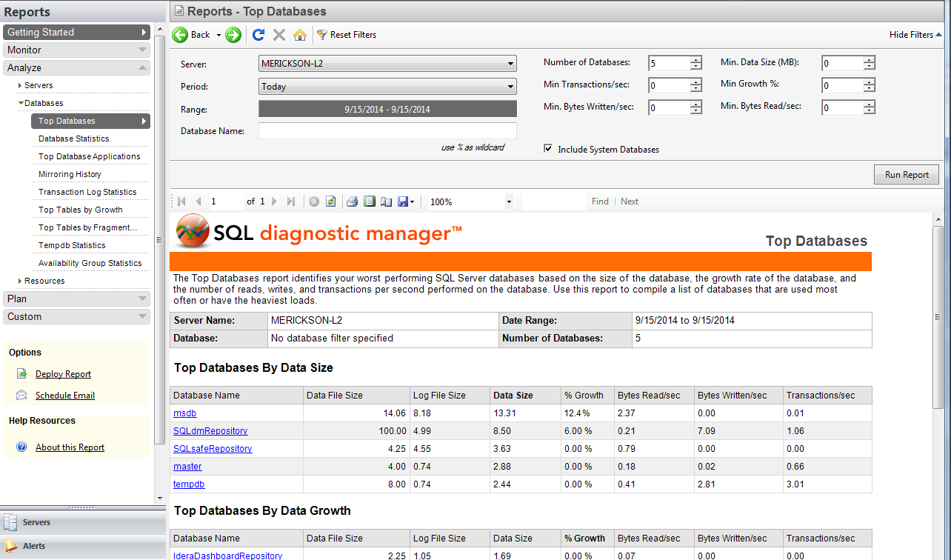Viewport: 951px width, 560px height.
Task: Open Tempdb Statistics report
Action: (x=72, y=245)
